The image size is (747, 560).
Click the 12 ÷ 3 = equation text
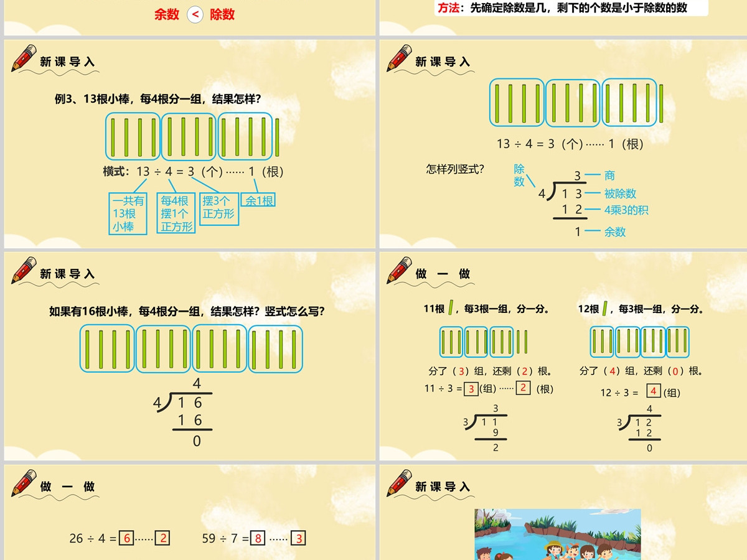click(619, 393)
